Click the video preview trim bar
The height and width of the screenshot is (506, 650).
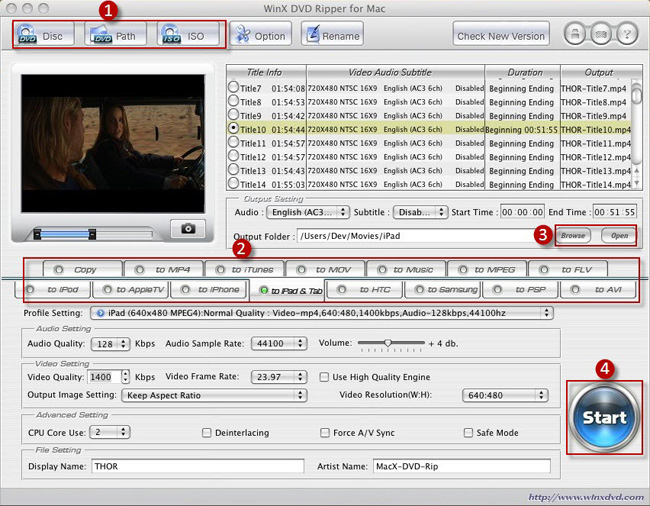93,235
